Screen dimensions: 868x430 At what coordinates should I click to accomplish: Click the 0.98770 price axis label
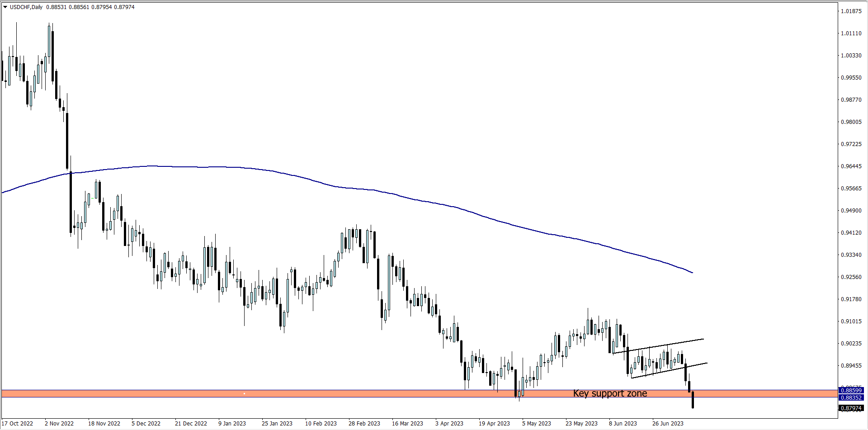851,100
